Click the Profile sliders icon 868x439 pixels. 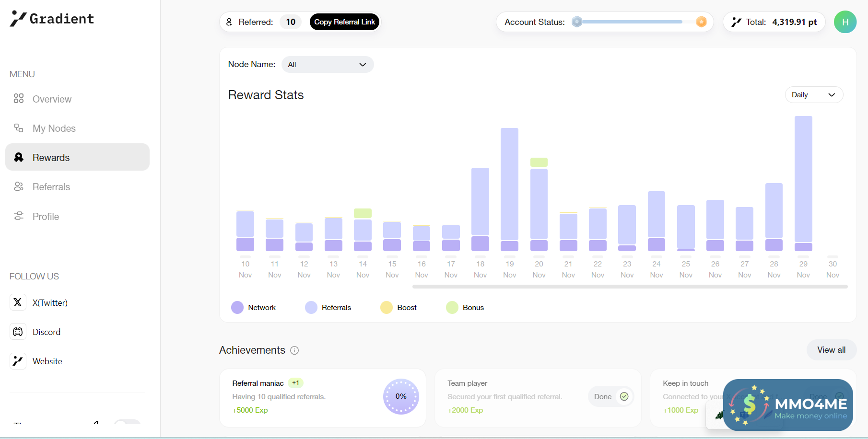pos(19,216)
